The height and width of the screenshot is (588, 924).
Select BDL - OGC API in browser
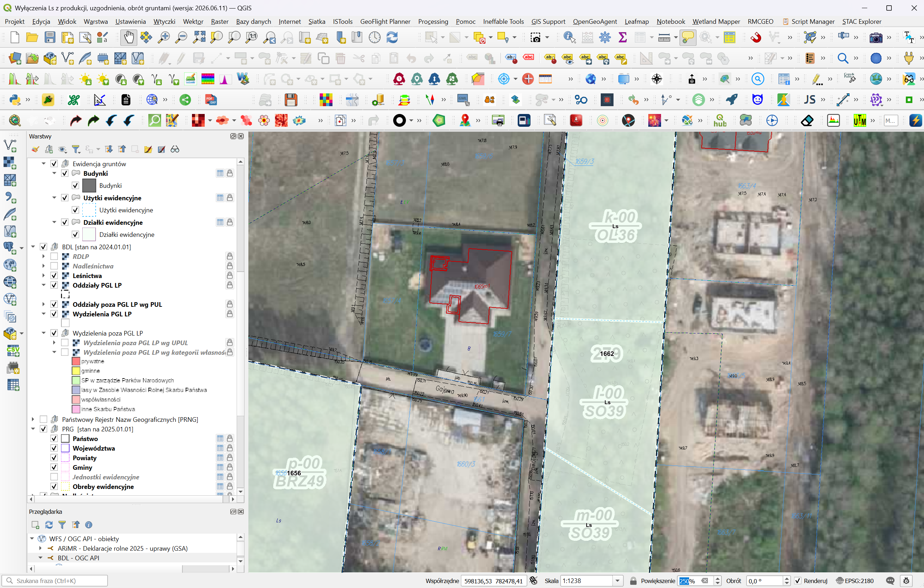[78, 558]
